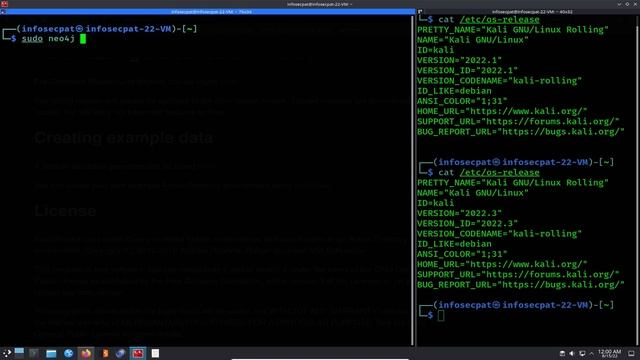Click first PRETTY_NAME Kali GNU/Linux Rolling line
Image resolution: width=640 pixels, height=360 pixels.
[x=513, y=29]
